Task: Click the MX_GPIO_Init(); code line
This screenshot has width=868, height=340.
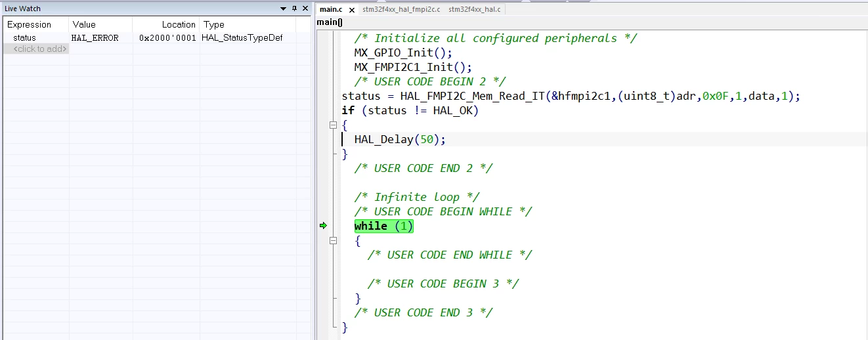Action: 403,53
